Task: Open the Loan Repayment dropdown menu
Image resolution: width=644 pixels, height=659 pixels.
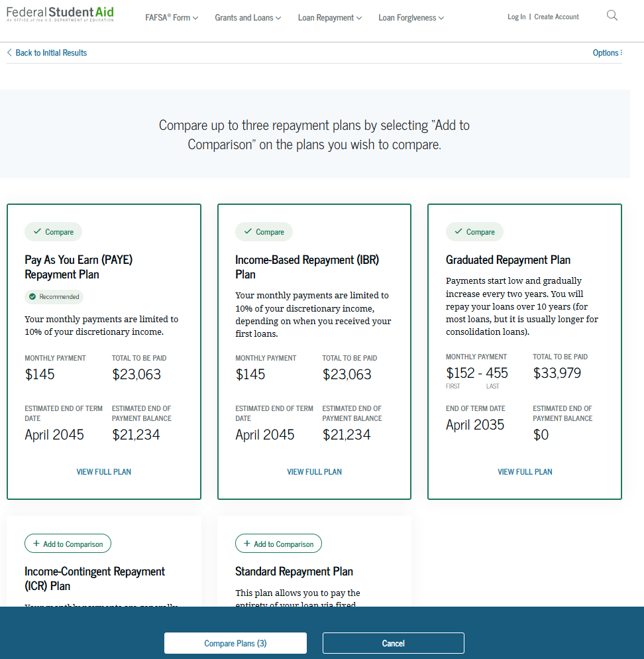Action: coord(329,18)
